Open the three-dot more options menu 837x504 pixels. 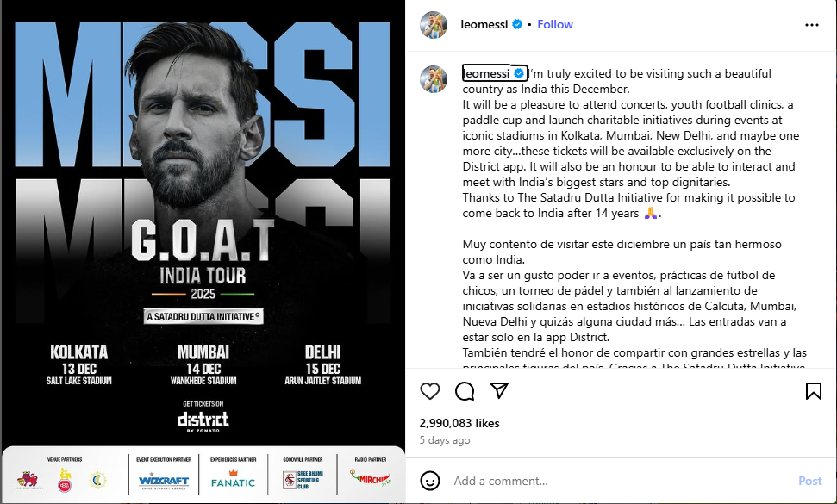[x=812, y=25]
